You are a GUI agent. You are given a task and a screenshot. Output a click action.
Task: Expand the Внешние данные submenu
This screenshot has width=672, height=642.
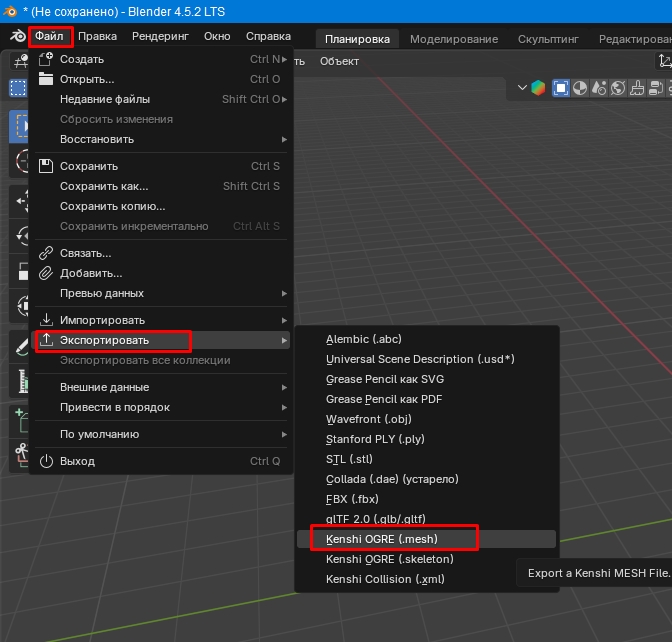[284, 387]
